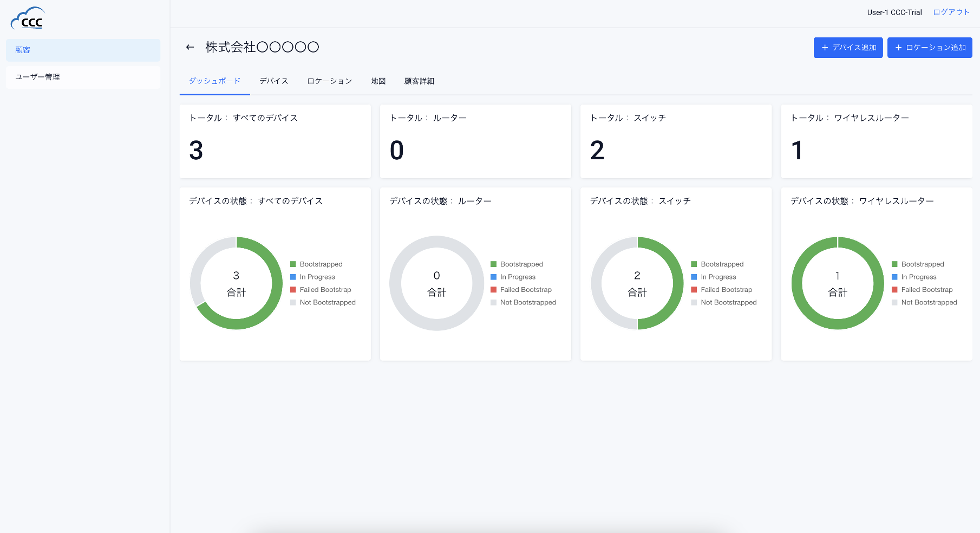This screenshot has width=980, height=533.
Task: Click total count 0 in ルーター card
Action: [397, 151]
